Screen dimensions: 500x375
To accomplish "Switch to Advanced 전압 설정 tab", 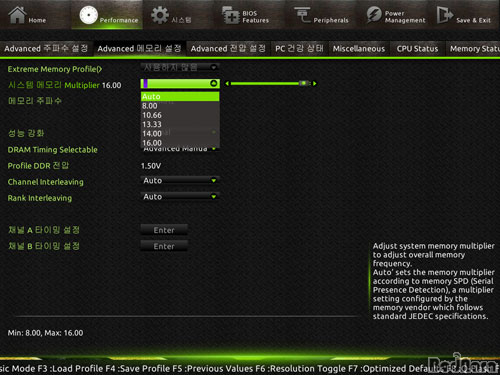I will (228, 49).
